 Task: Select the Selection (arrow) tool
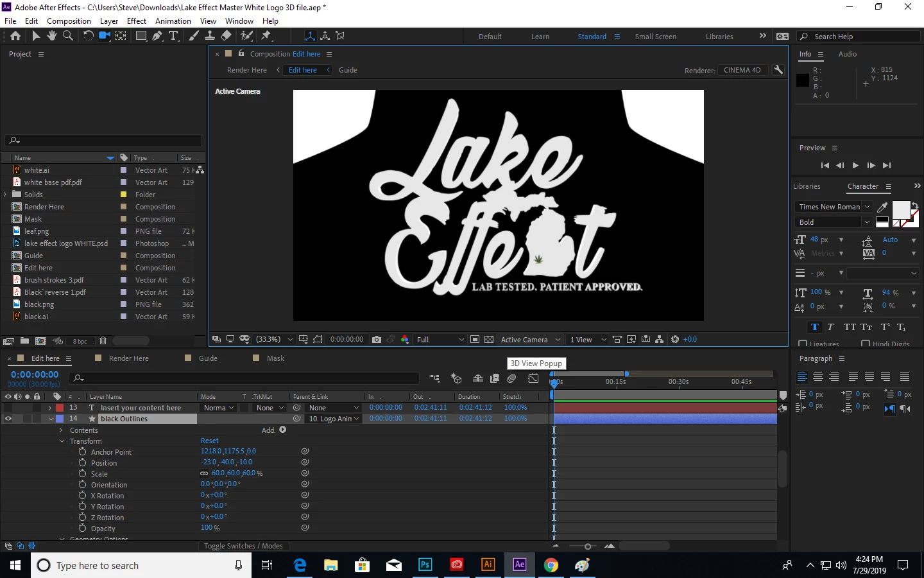click(36, 36)
